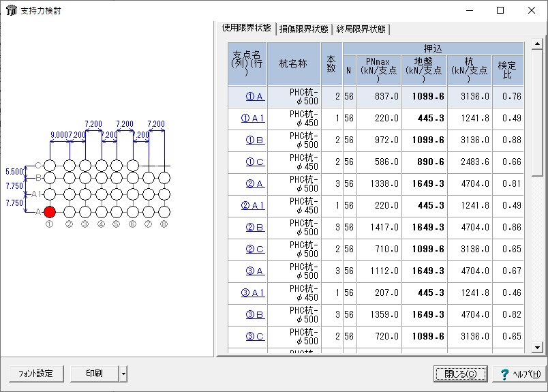Image resolution: width=548 pixels, height=392 pixels.
Task: Select the pile circle at row C column ⑥
Action: click(x=133, y=166)
